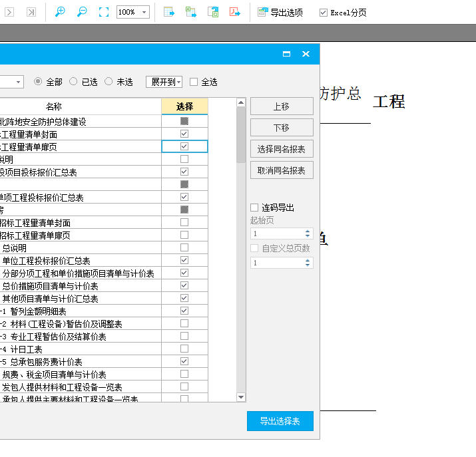Screen dimensions: 476x457
Task: Toggle checkbox for 专业工程暂估价及结算价表 row
Action: pyautogui.click(x=184, y=336)
